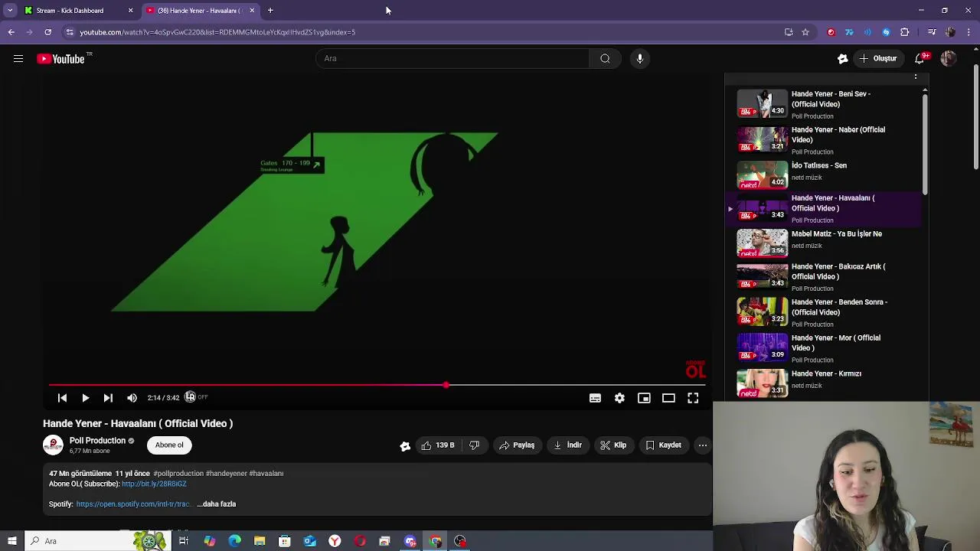Image resolution: width=980 pixels, height=551 pixels.
Task: Click the remix icon beside like button
Action: coord(405,446)
